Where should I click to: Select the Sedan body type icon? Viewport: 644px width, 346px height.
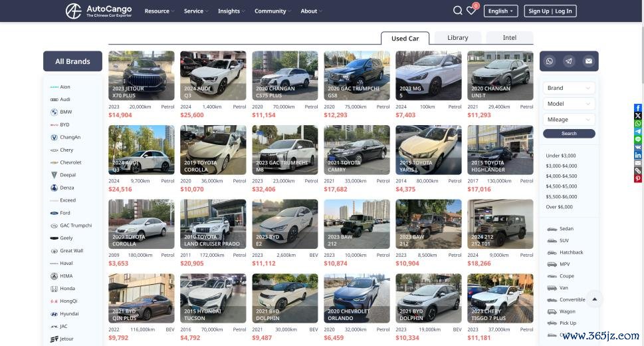[x=552, y=229]
